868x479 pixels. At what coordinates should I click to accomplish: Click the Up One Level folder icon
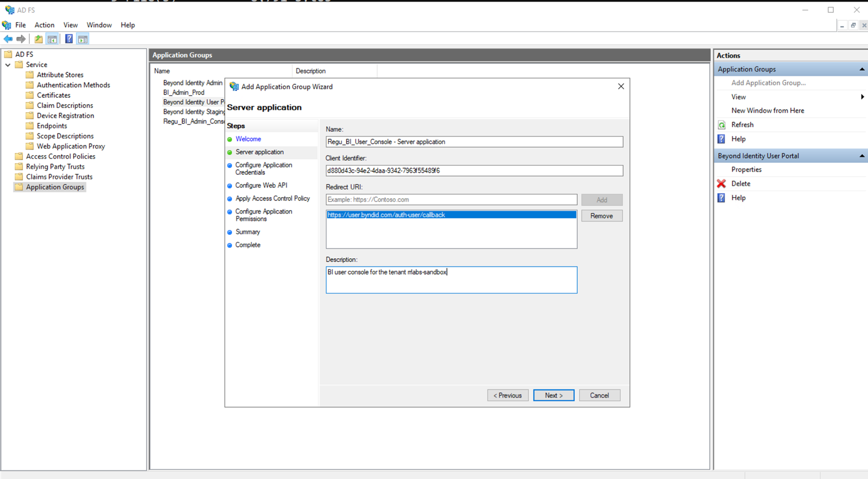tap(38, 39)
